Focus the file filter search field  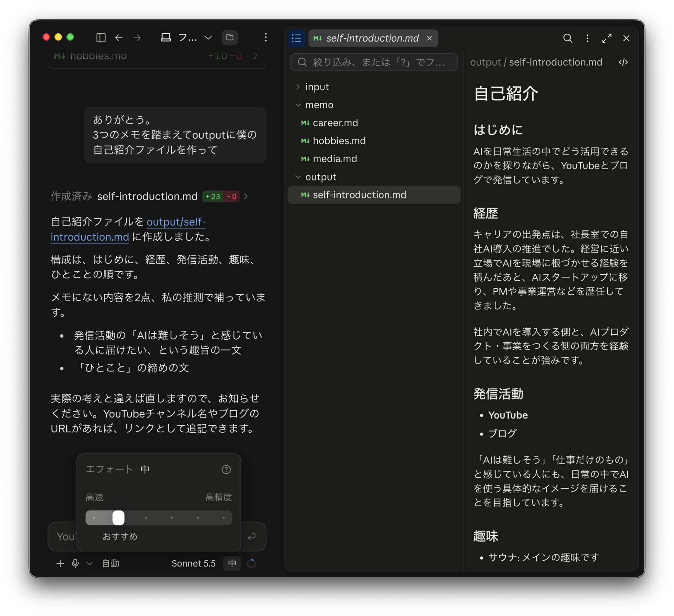pos(374,62)
